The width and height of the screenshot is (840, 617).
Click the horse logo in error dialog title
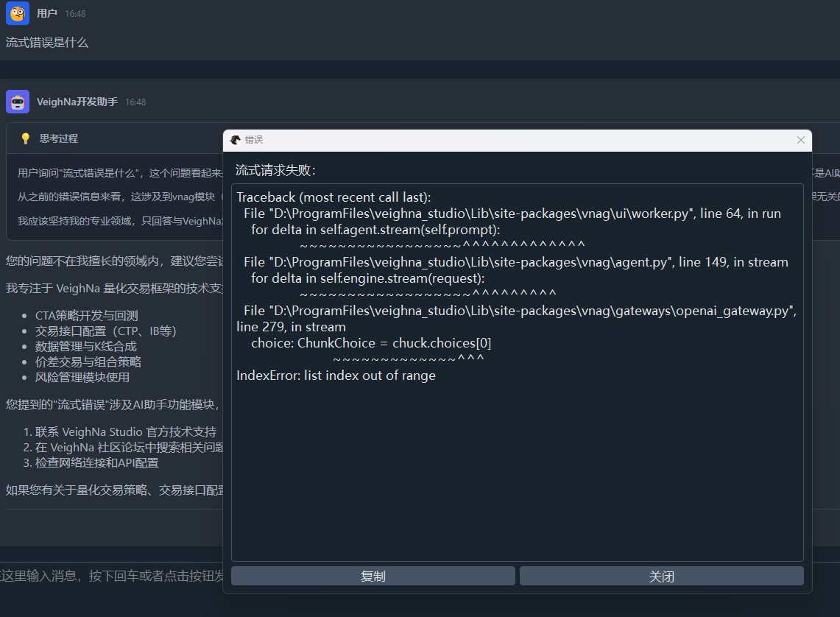236,140
